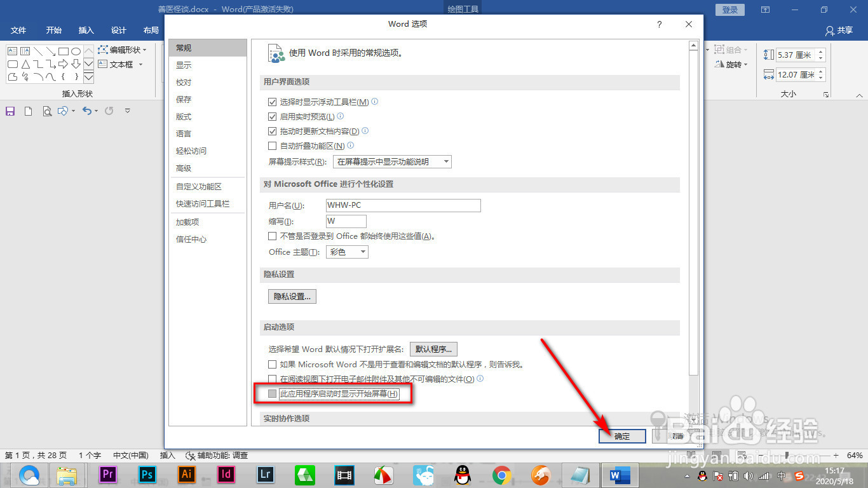Select the vertical text box shape
The height and width of the screenshot is (488, 868).
(25, 51)
